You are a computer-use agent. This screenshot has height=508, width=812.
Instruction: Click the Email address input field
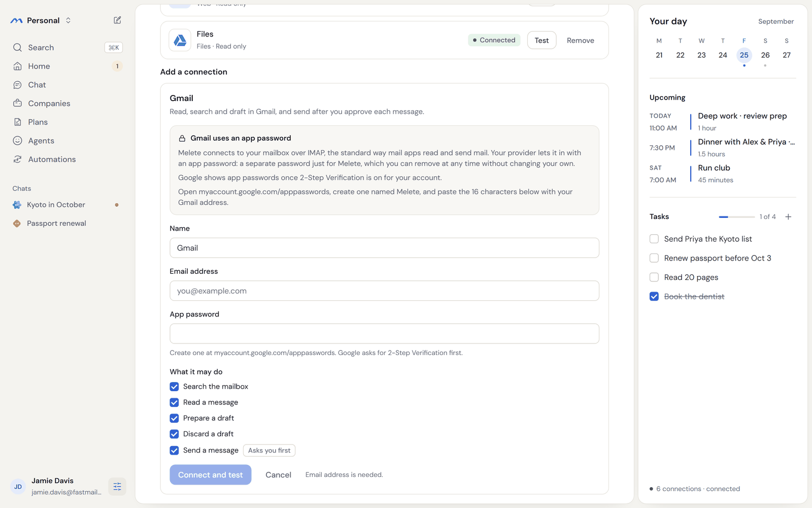[x=384, y=291]
